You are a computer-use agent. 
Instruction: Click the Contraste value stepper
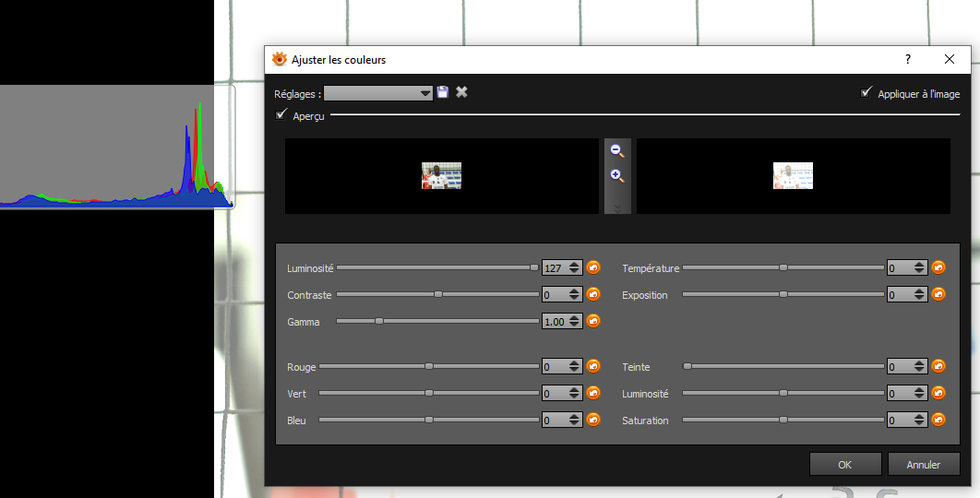click(x=562, y=295)
